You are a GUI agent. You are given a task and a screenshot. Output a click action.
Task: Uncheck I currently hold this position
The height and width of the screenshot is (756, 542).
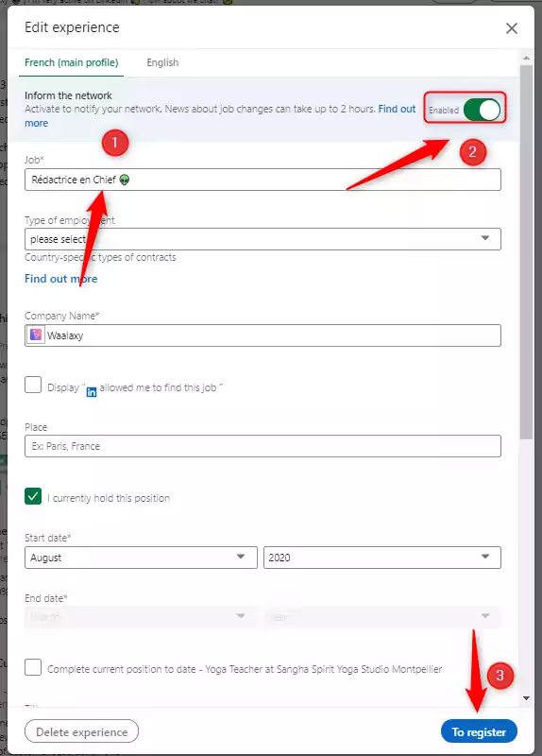[33, 496]
